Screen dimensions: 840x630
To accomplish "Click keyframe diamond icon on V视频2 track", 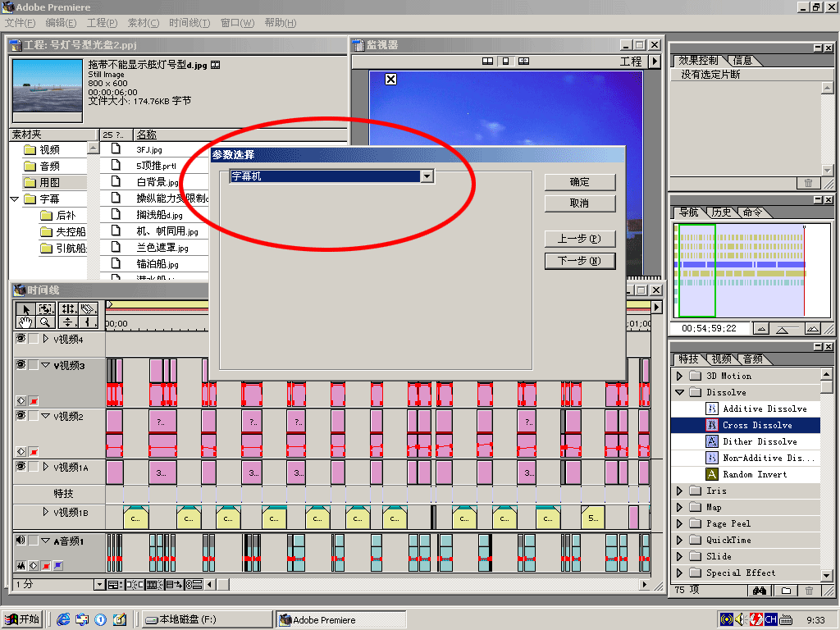I will tap(21, 452).
